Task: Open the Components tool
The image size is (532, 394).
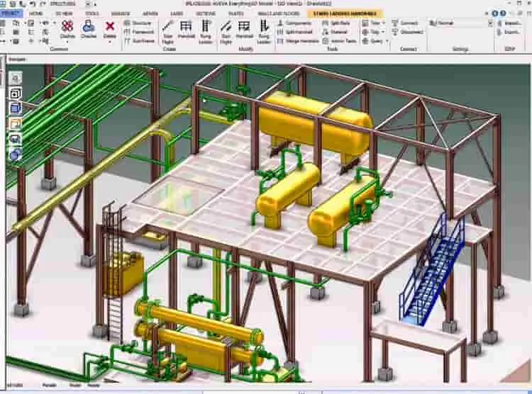Action: (x=294, y=23)
